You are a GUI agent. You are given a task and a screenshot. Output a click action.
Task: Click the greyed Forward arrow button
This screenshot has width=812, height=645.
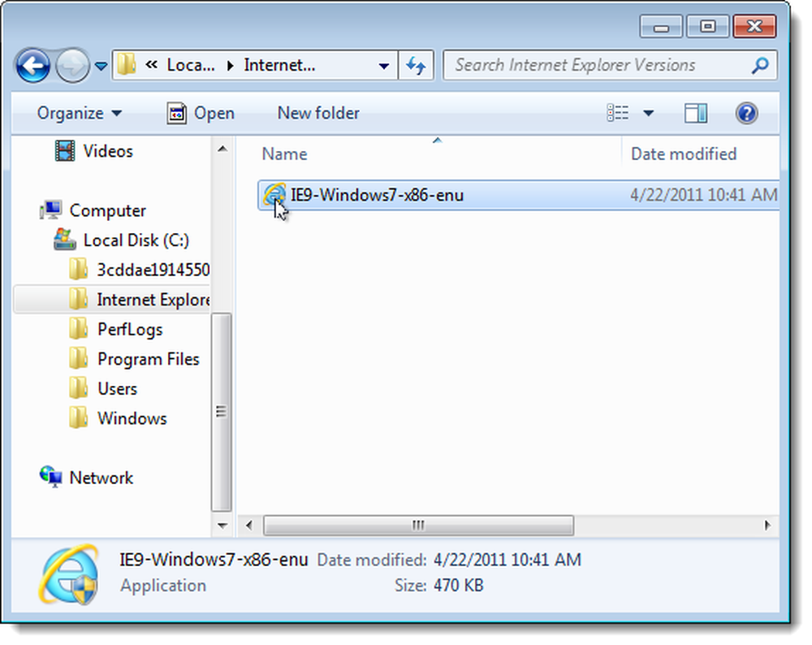[72, 66]
